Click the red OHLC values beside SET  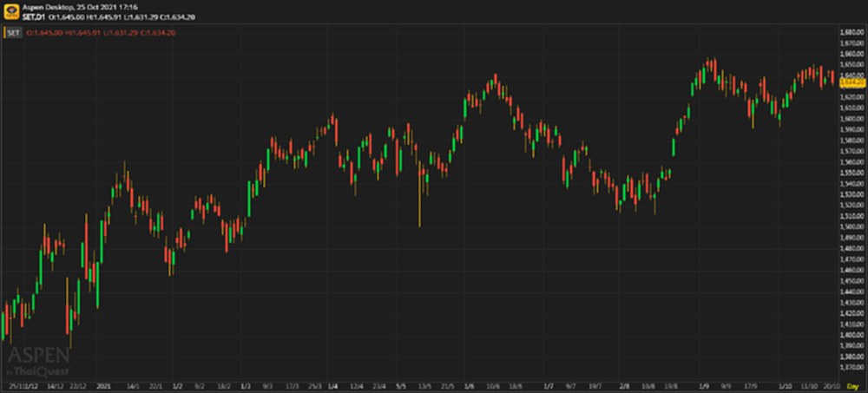click(101, 33)
